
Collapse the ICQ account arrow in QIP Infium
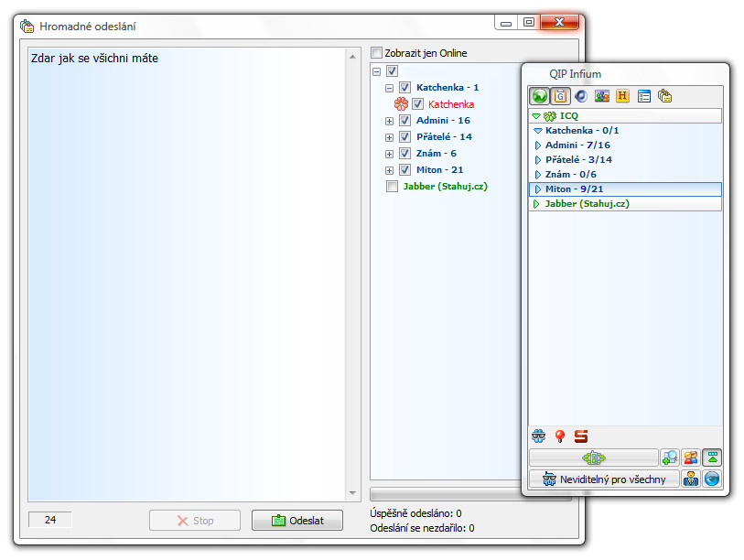pyautogui.click(x=536, y=116)
